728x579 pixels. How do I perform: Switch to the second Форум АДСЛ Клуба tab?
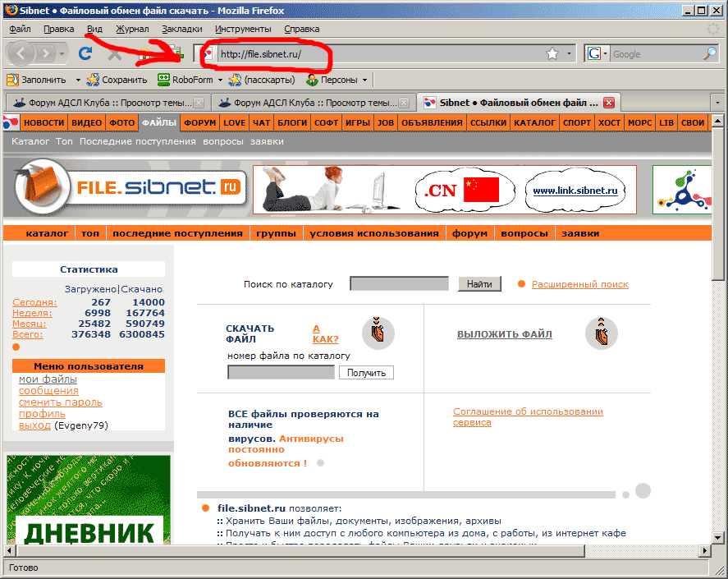pyautogui.click(x=312, y=103)
